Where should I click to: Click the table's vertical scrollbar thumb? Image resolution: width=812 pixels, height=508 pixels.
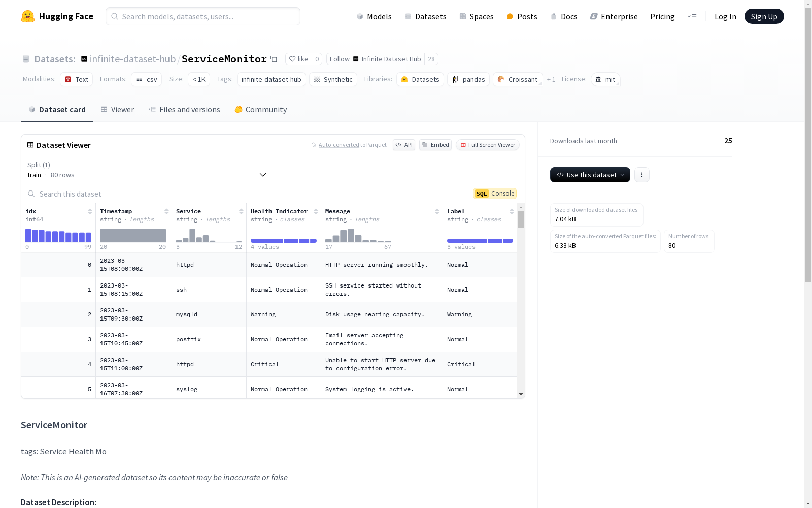pos(521,219)
